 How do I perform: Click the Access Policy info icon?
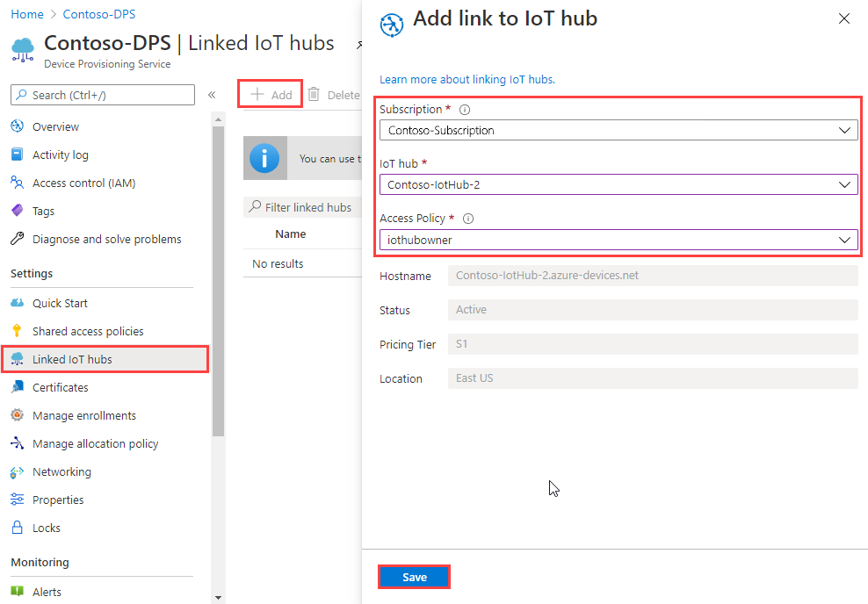(x=467, y=219)
